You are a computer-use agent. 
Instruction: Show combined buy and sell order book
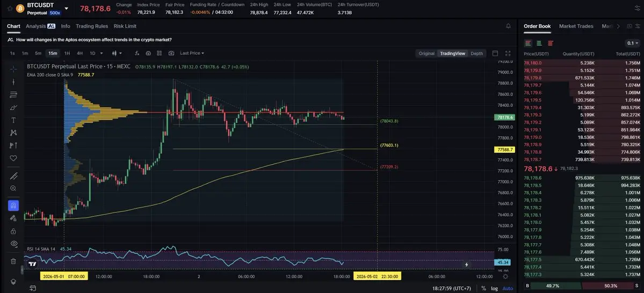coord(528,43)
